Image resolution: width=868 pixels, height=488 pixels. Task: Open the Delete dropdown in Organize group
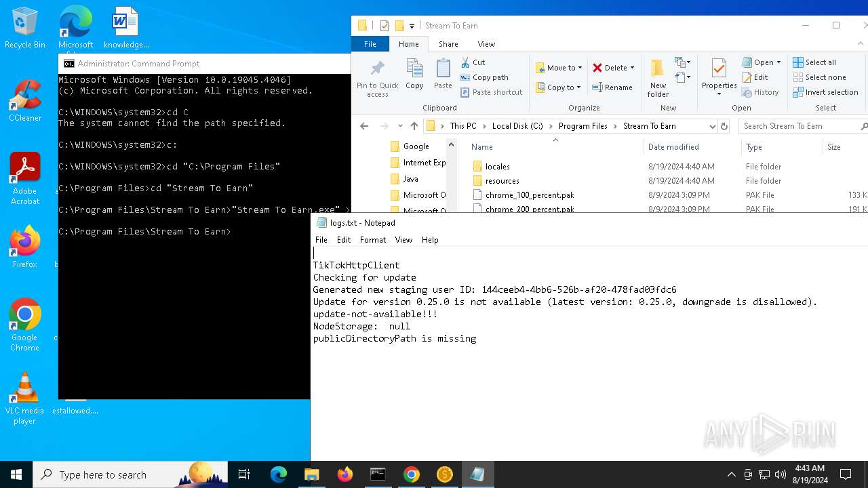pos(613,68)
